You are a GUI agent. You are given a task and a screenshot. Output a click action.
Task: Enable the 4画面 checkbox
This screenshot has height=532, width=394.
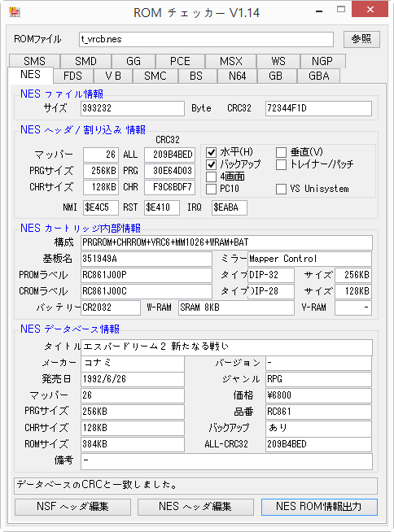point(212,177)
